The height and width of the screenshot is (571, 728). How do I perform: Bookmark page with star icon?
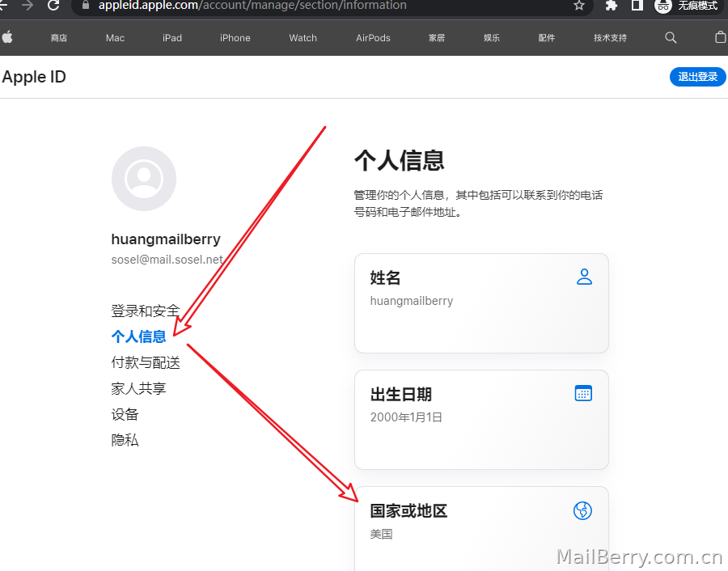(578, 6)
